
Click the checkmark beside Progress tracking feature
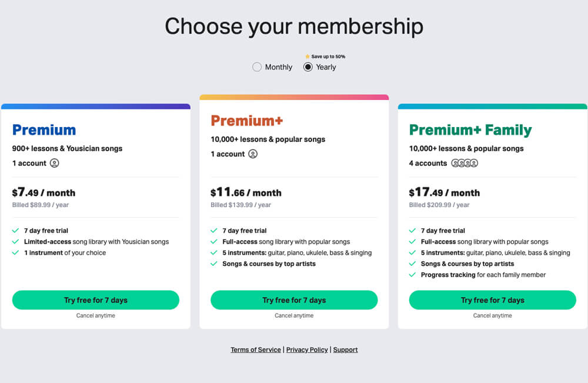pos(412,275)
